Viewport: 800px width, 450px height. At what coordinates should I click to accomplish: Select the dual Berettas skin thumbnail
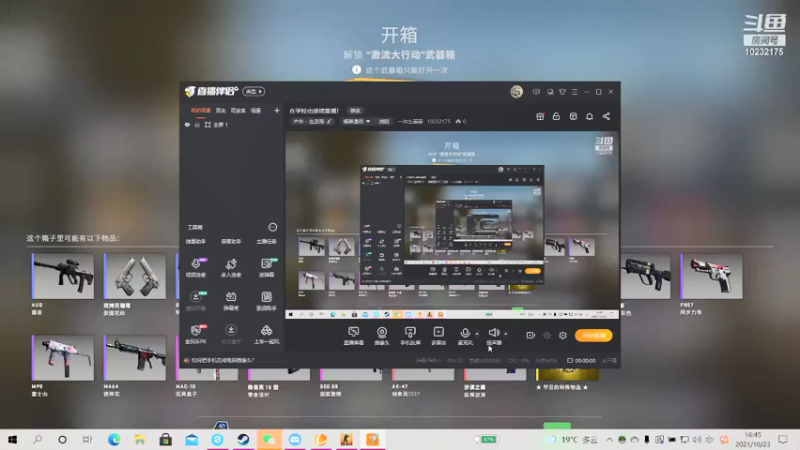pyautogui.click(x=135, y=276)
